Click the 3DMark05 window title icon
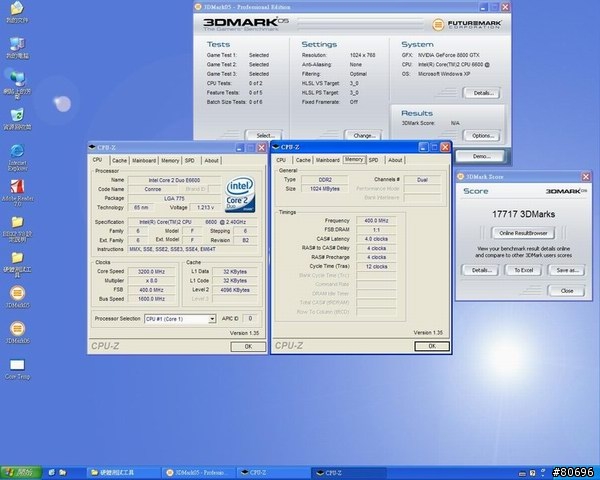Screen dimensions: 600x480 [x=198, y=7]
